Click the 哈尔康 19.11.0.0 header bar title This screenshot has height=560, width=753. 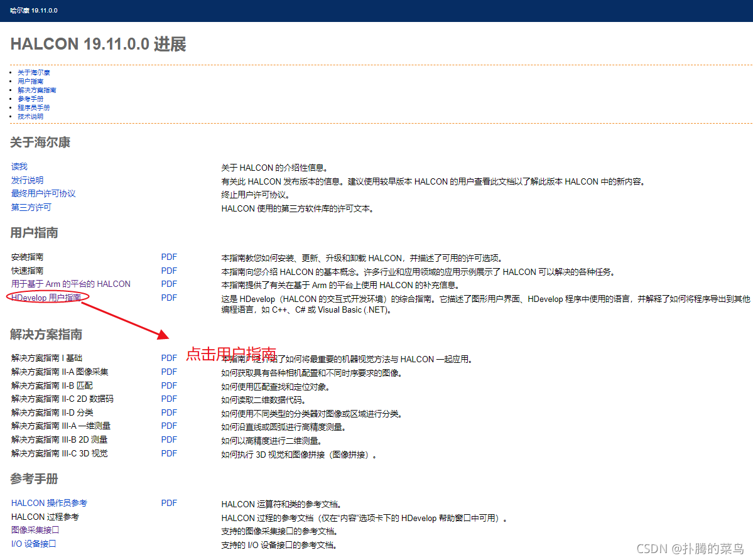(x=34, y=11)
